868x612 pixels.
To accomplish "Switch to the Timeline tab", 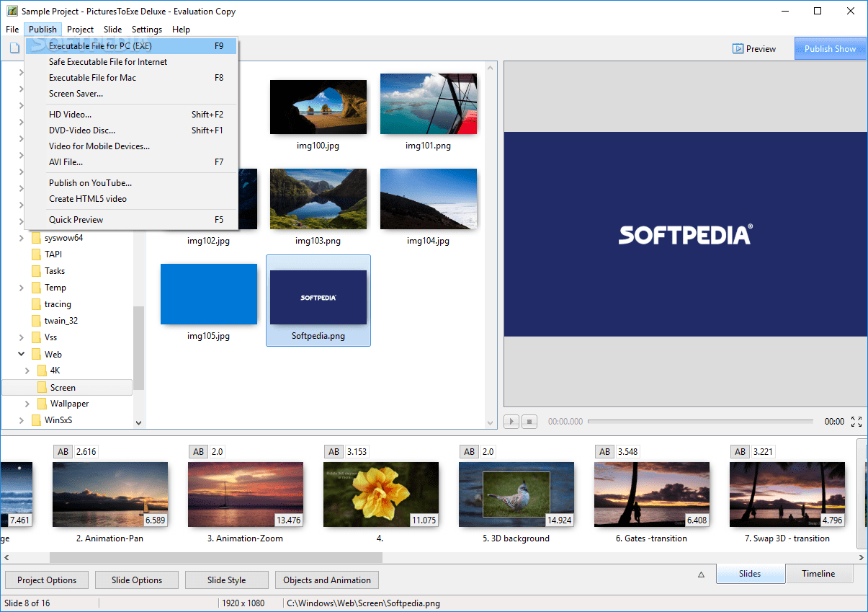I will pos(819,574).
